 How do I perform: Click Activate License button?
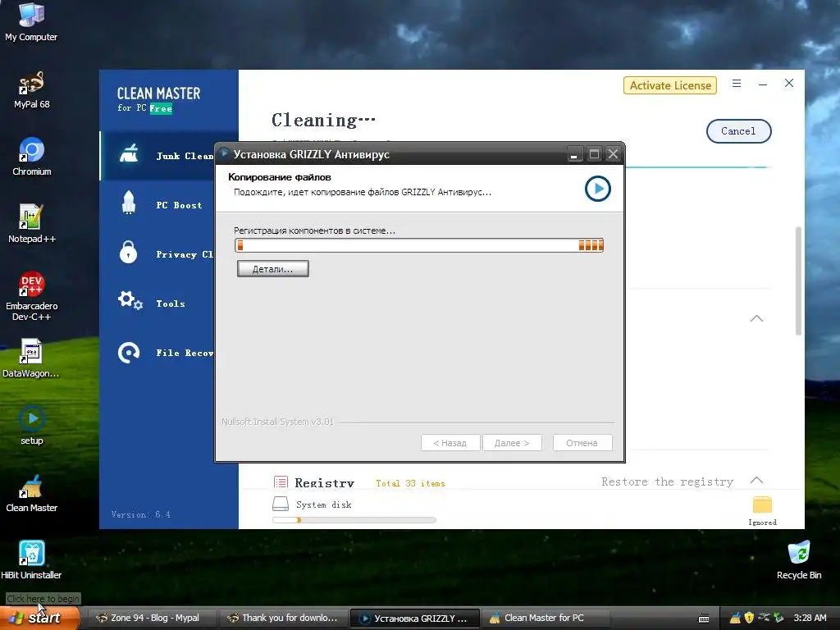[669, 85]
